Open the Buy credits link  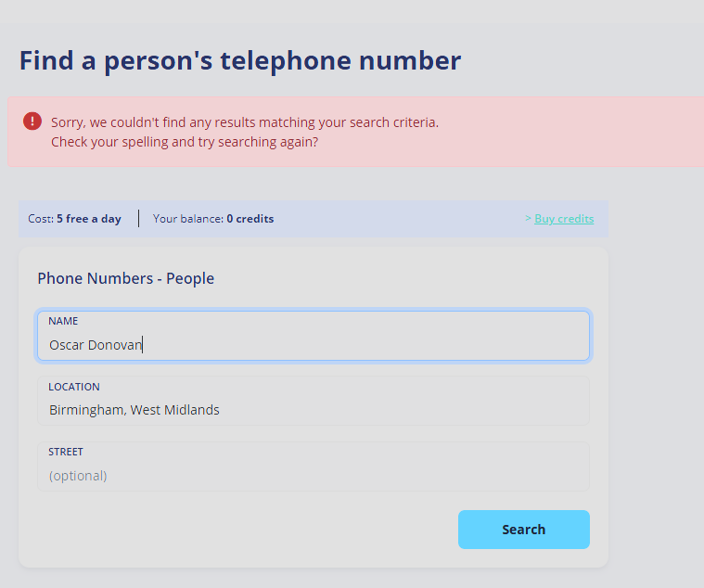(x=564, y=219)
